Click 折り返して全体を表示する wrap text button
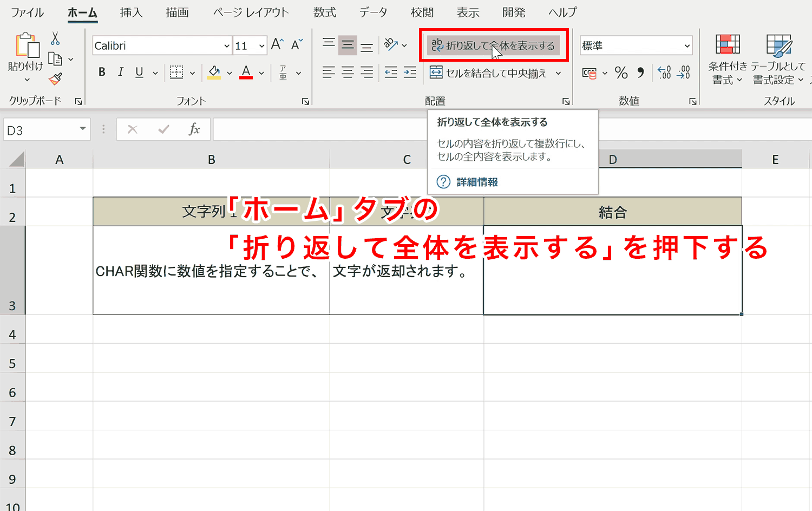The image size is (812, 511). 494,45
